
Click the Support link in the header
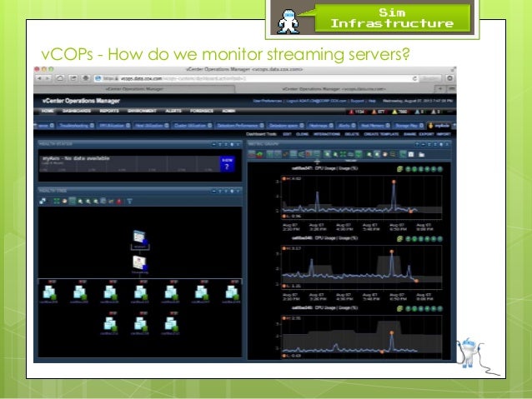[x=357, y=101]
